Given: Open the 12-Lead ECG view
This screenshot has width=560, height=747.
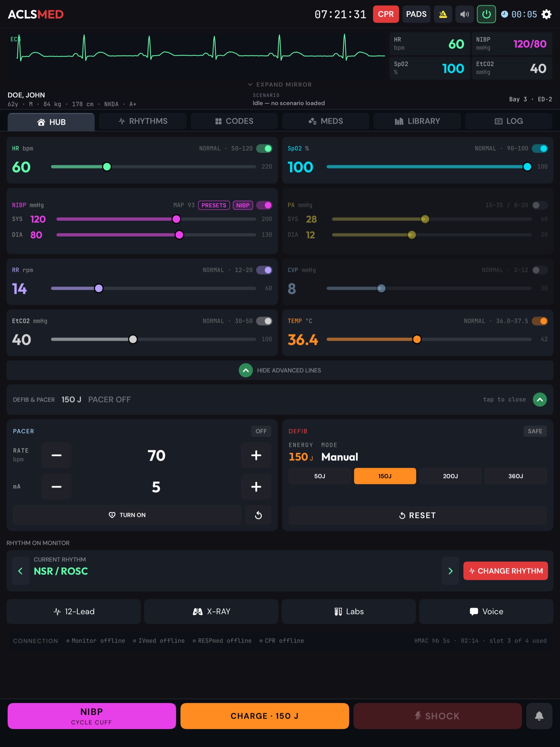Looking at the screenshot, I should pyautogui.click(x=73, y=611).
